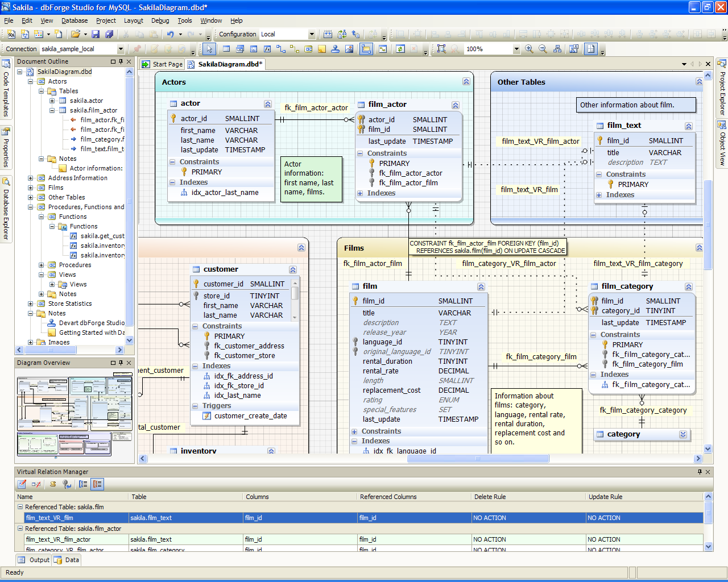Open Project Explorer side panel
Image resolution: width=728 pixels, height=582 pixels.
click(x=722, y=87)
